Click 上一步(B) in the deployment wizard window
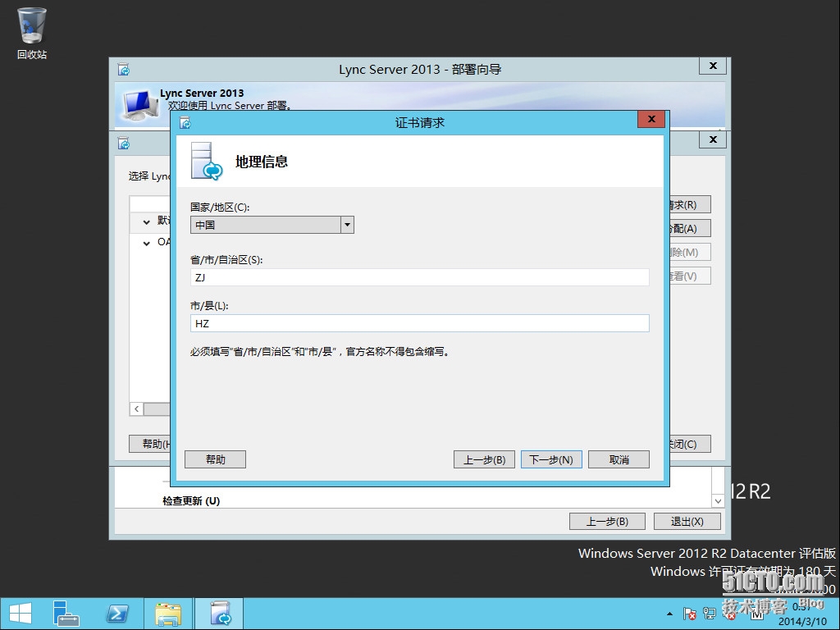Viewport: 840px width, 630px height. pos(607,521)
